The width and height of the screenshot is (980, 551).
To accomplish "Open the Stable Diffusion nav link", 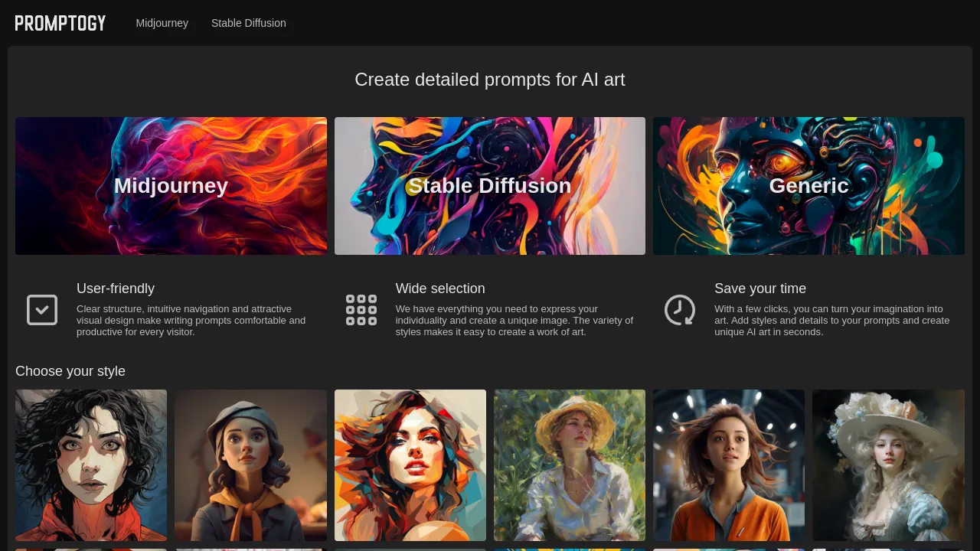I will click(x=249, y=23).
